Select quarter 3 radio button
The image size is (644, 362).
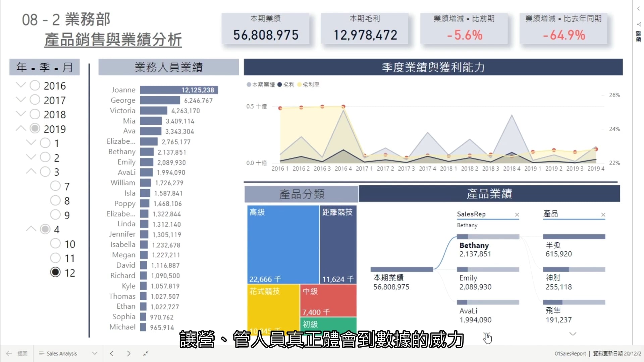(45, 172)
